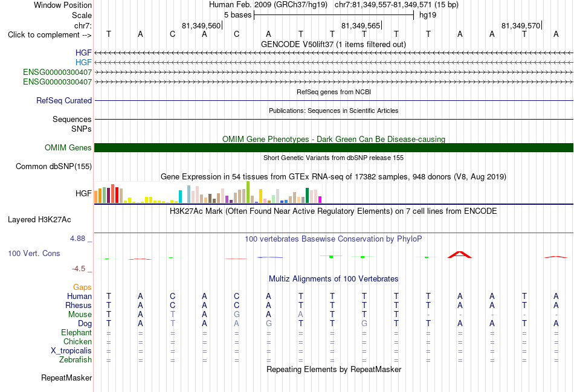The width and height of the screenshot is (574, 392).
Task: Click the '5 bases' scale bar text
Action: (x=238, y=15)
